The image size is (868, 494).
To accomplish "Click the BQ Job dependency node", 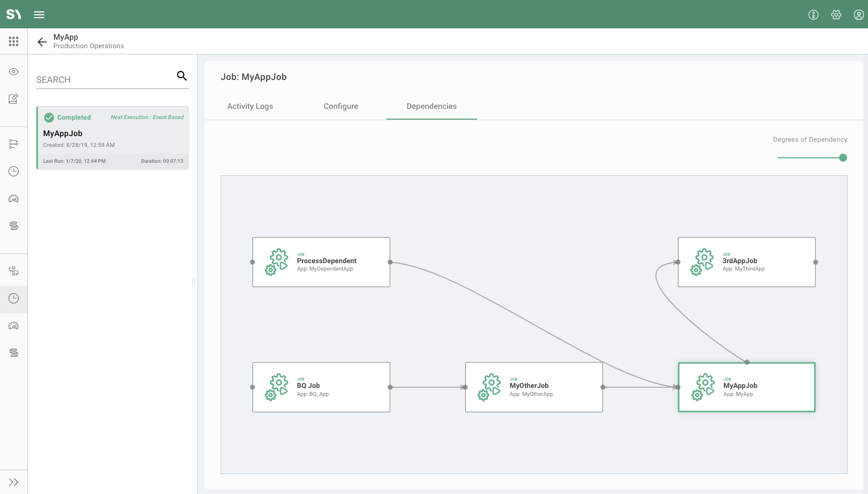I will point(321,387).
